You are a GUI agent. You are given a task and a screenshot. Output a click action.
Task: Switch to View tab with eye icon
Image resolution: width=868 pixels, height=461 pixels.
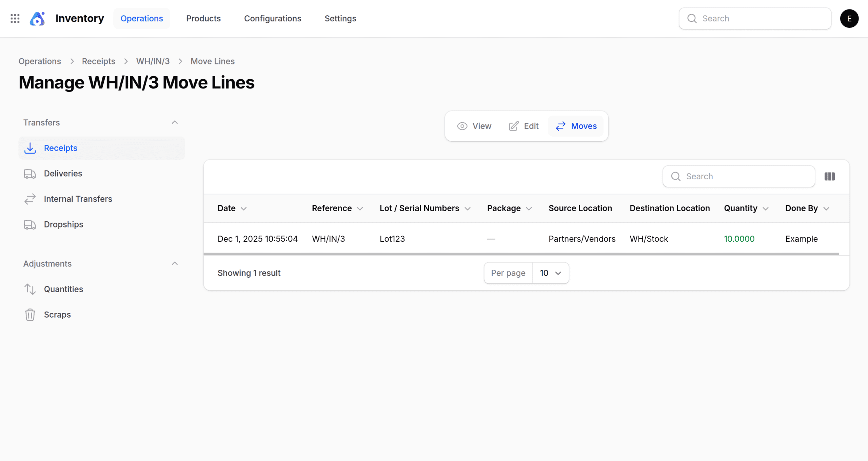coord(474,126)
